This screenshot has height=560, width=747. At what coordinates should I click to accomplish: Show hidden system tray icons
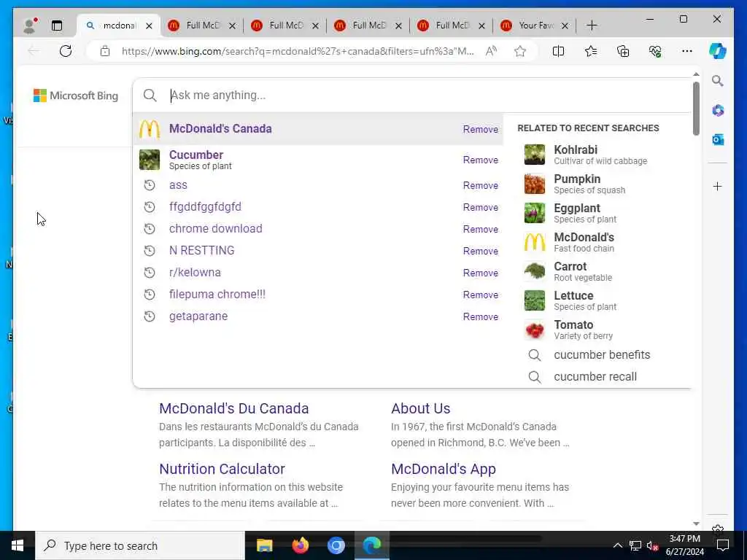(x=617, y=545)
